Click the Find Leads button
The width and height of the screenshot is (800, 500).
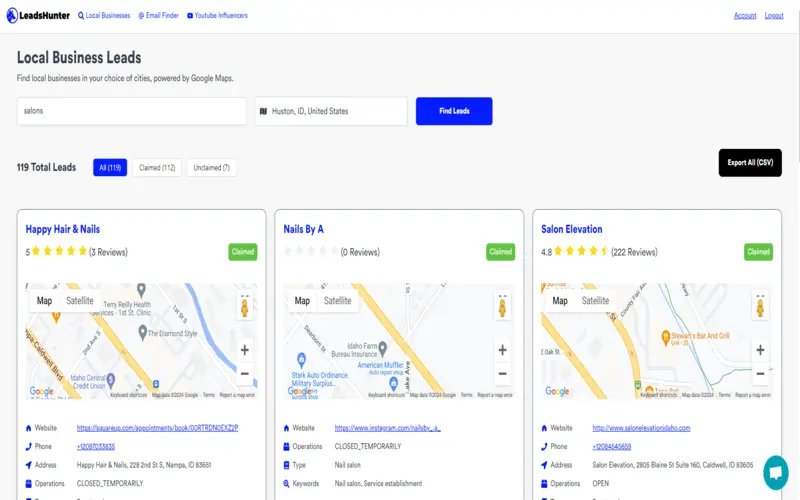pos(454,111)
